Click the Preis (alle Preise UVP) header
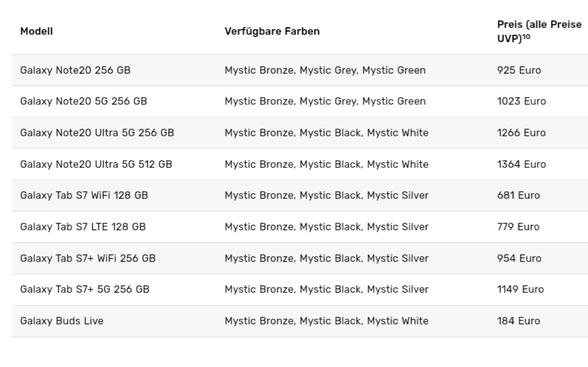Screen dimensions: 588x367 [x=539, y=31]
